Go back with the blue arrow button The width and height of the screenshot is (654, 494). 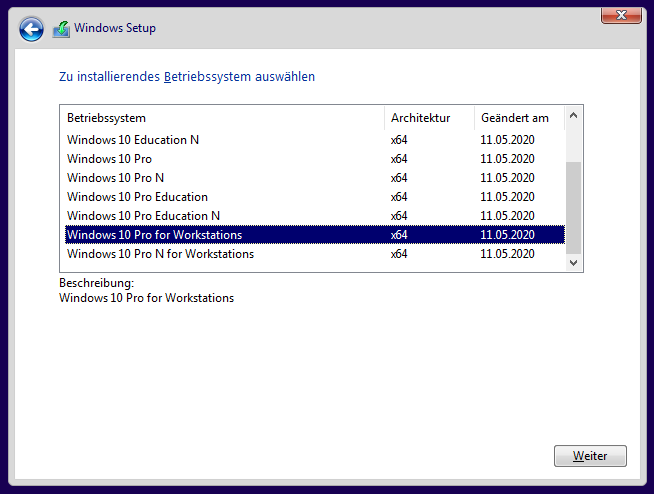(31, 29)
